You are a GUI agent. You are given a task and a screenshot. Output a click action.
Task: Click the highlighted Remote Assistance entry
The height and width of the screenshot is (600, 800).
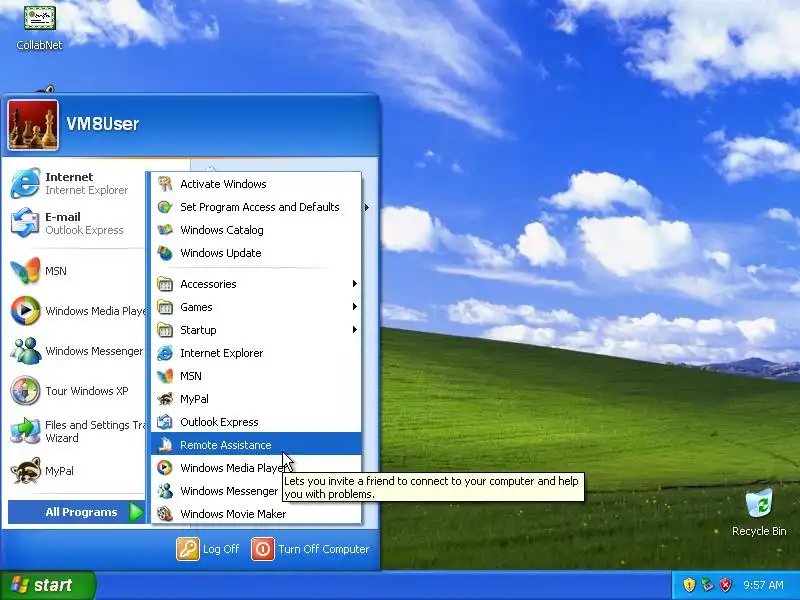pyautogui.click(x=256, y=444)
